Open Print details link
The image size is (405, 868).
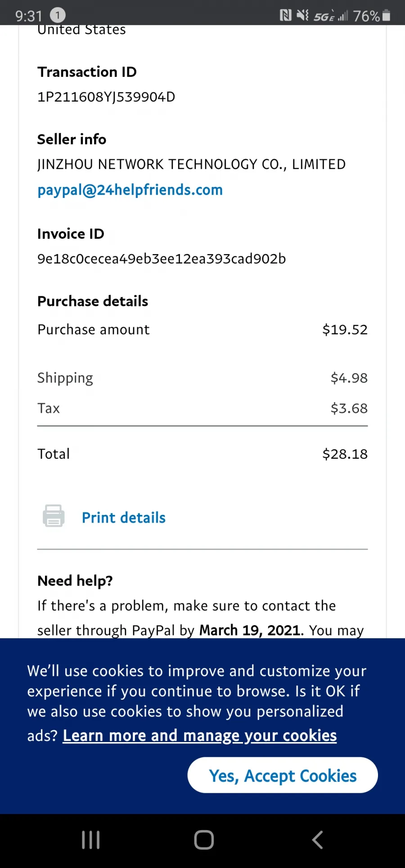(x=124, y=518)
